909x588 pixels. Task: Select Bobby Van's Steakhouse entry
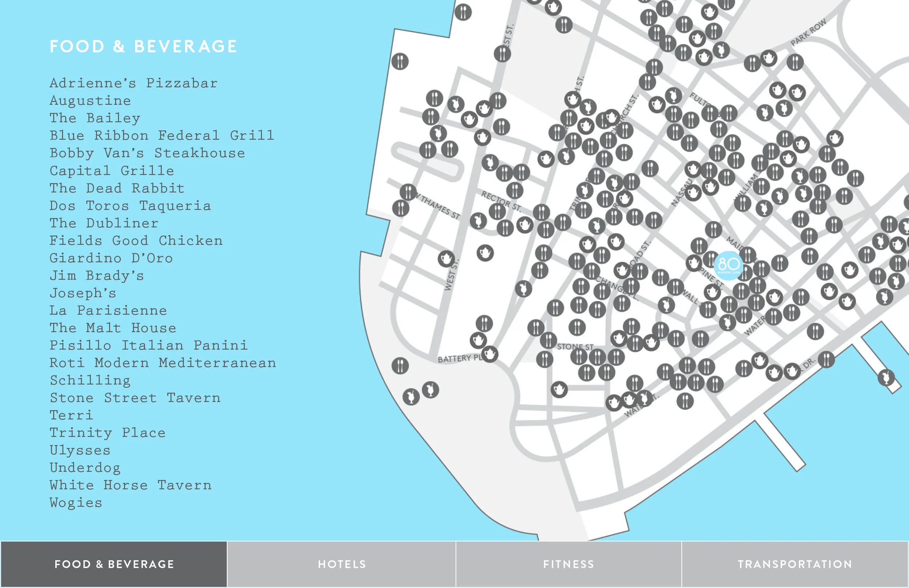coord(147,153)
